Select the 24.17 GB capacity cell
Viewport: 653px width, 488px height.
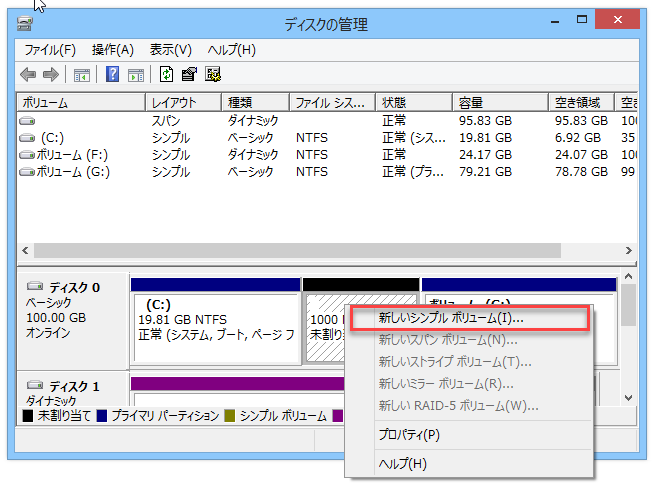tap(485, 155)
